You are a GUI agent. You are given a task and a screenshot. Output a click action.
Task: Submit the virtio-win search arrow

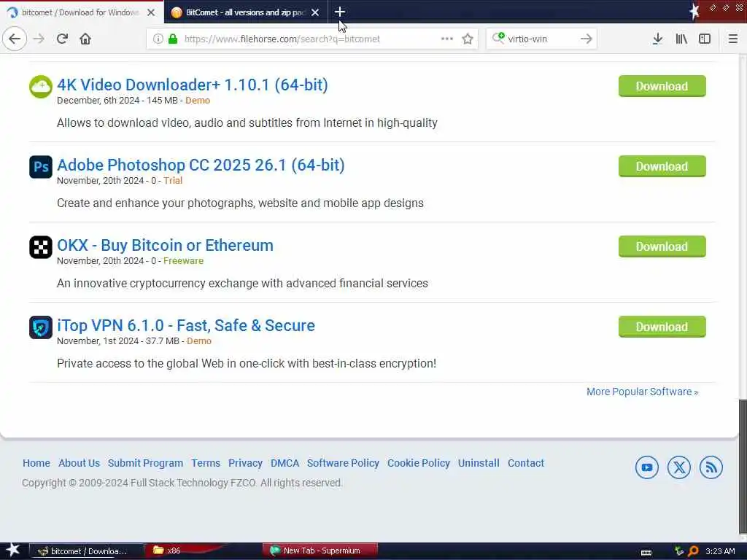pyautogui.click(x=587, y=39)
